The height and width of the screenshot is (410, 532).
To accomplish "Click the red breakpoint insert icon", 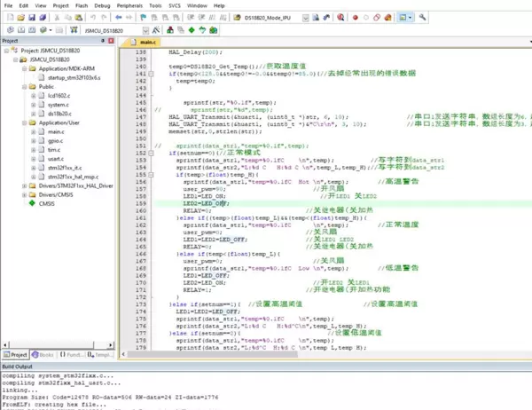I will click(356, 18).
